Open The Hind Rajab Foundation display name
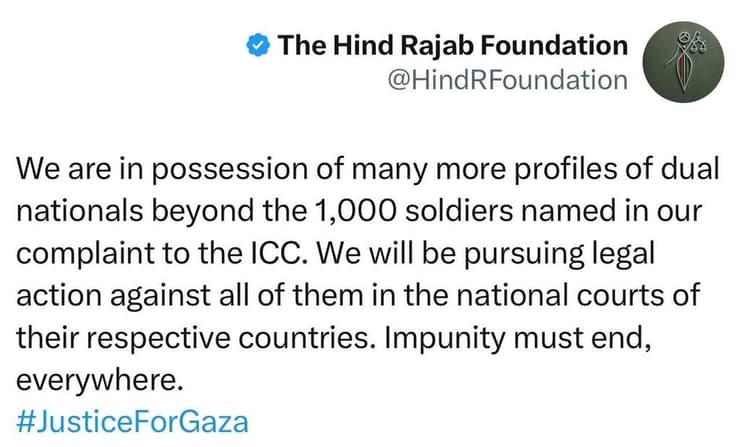This screenshot has height=447, width=740. click(452, 44)
